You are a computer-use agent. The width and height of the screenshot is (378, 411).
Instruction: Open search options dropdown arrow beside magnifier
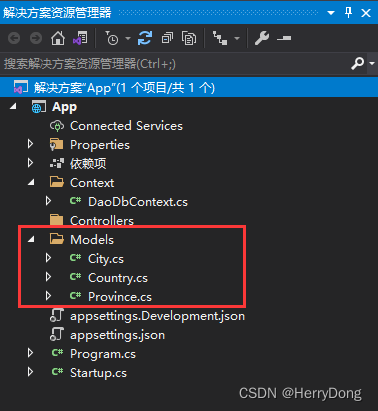coord(372,63)
